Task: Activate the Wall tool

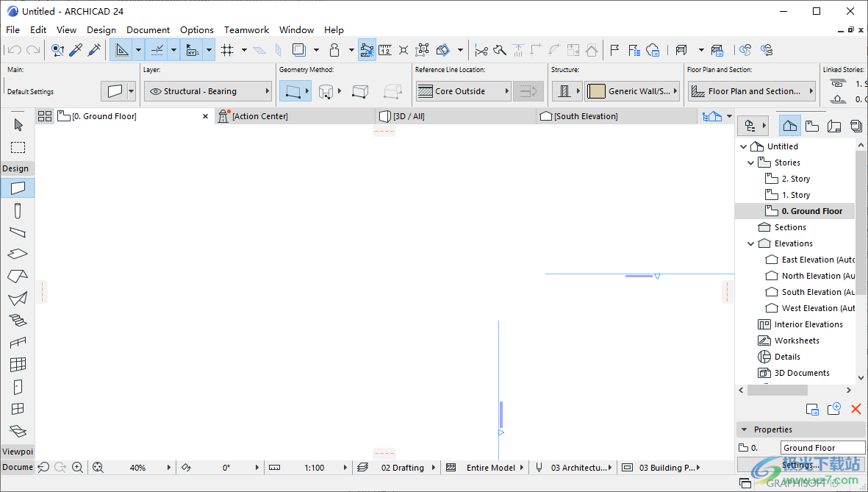Action: [18, 188]
